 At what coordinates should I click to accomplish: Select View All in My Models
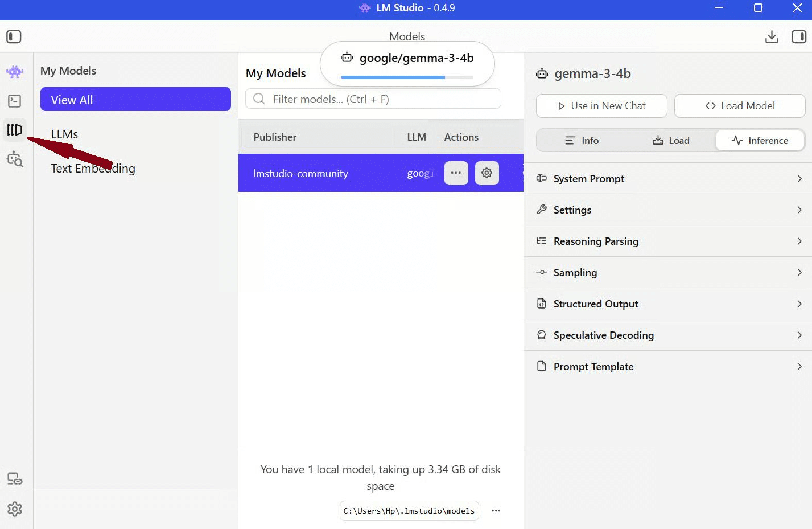pos(135,99)
